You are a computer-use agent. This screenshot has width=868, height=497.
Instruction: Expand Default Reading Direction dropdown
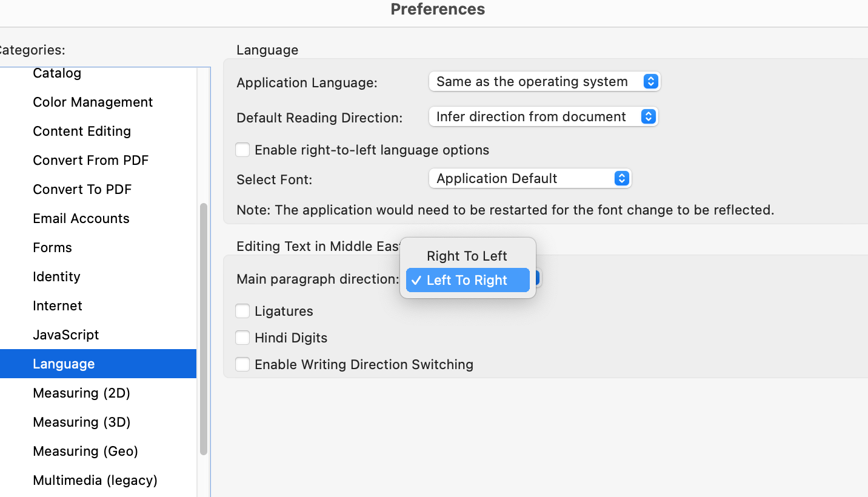coord(542,117)
